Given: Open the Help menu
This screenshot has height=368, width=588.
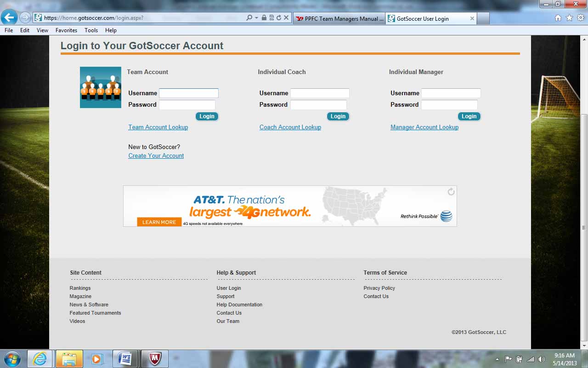Looking at the screenshot, I should click(111, 30).
